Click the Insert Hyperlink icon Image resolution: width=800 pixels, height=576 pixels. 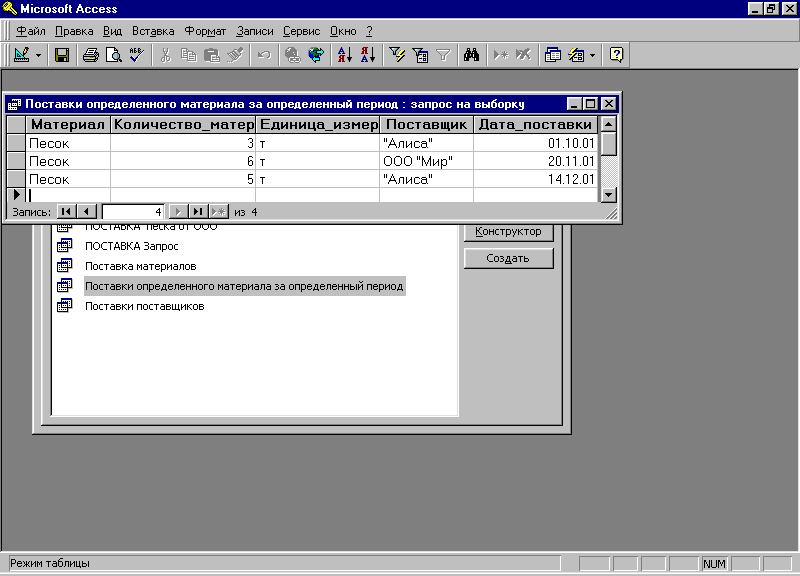tap(292, 55)
